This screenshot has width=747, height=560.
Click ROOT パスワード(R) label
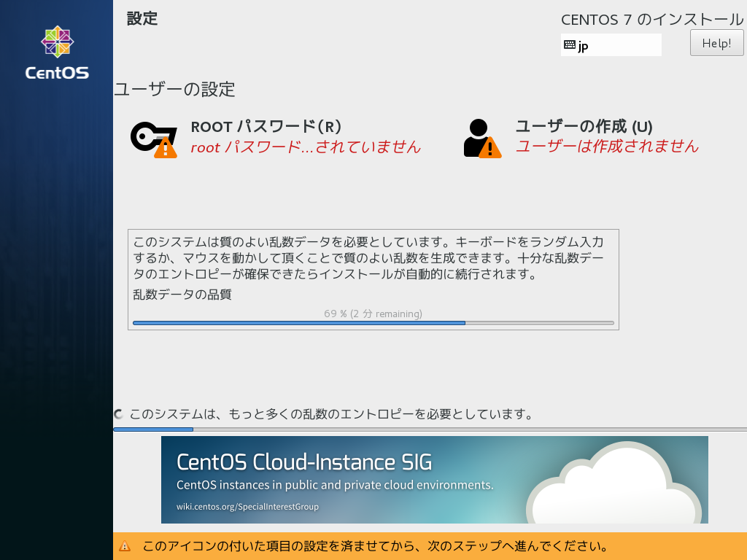[266, 127]
